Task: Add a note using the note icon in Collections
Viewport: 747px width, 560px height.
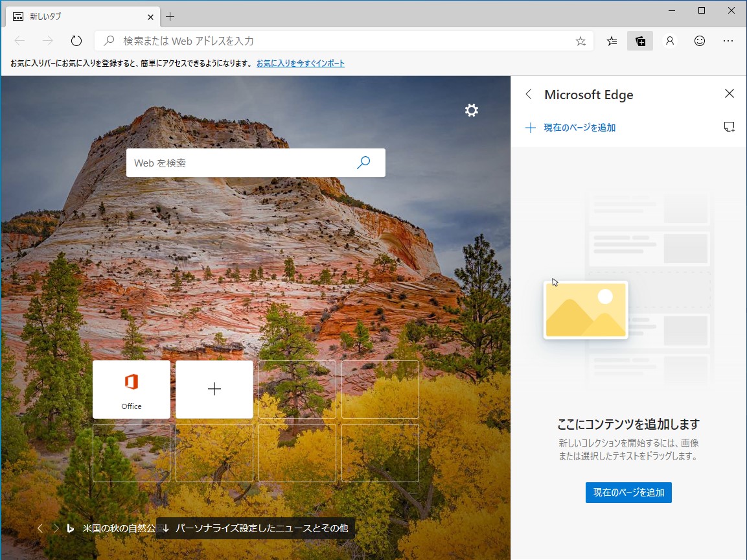Action: (730, 126)
